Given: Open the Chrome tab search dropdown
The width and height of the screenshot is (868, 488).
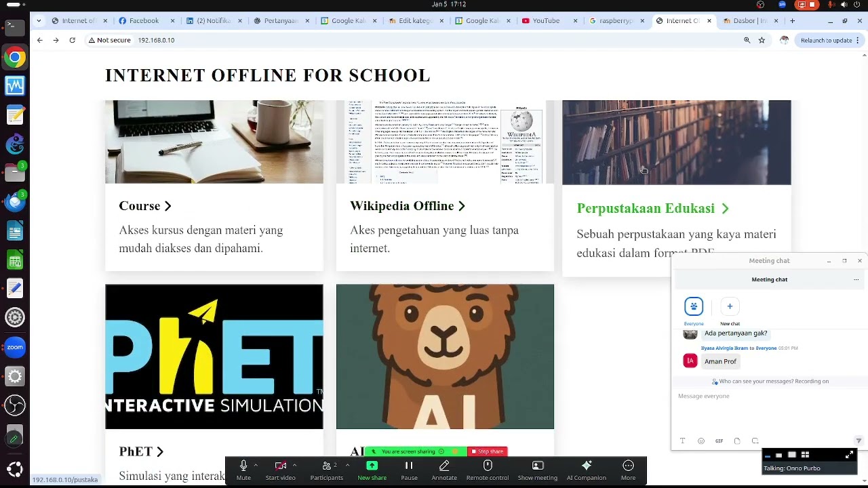Looking at the screenshot, I should 39,20.
